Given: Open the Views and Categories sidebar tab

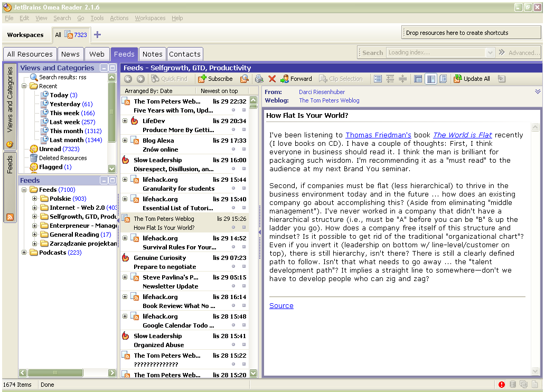Looking at the screenshot, I should pos(10,106).
